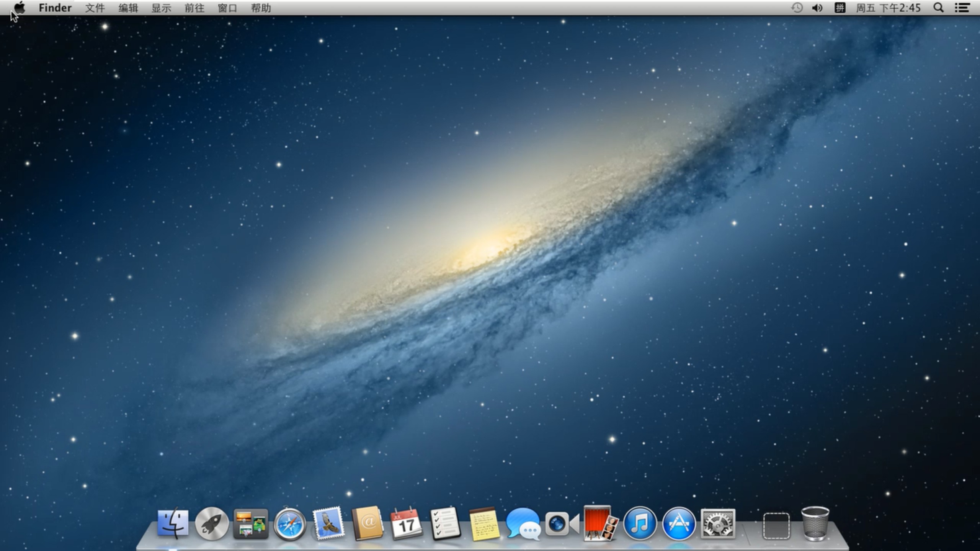Open the 前往 menu
The width and height of the screenshot is (980, 551).
point(194,8)
